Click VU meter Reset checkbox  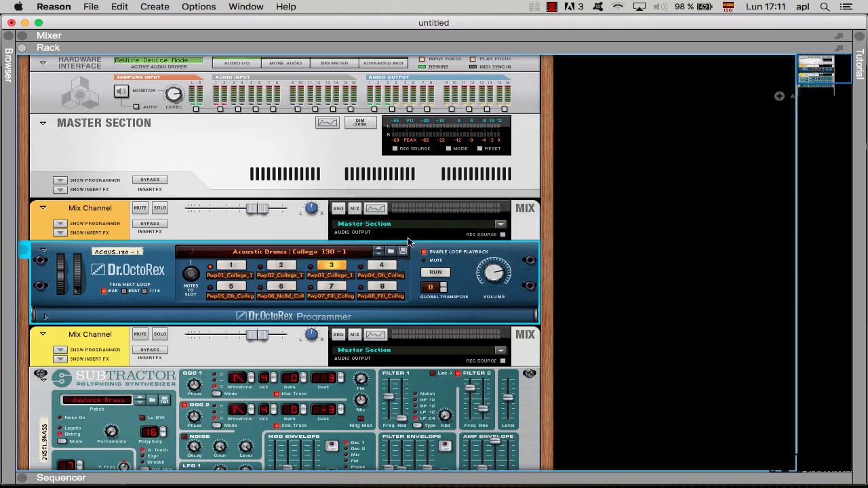tap(479, 148)
